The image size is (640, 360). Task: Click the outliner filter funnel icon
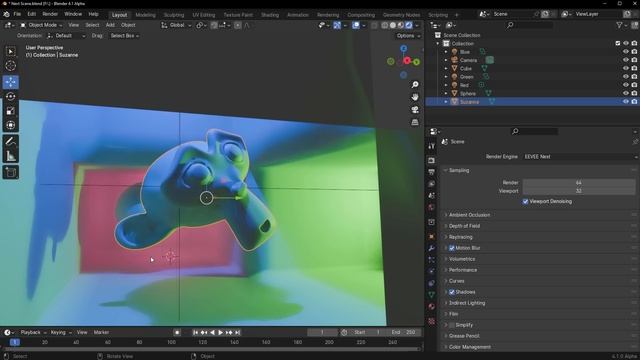pyautogui.click(x=619, y=25)
